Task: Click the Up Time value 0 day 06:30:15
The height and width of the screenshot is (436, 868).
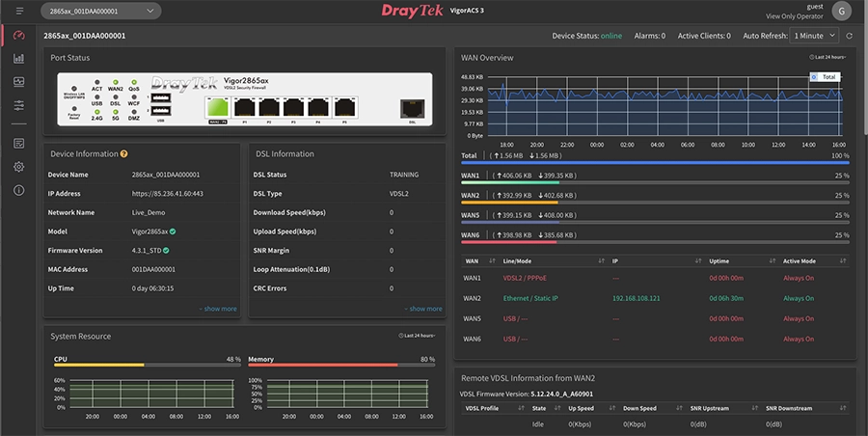Action: 152,288
